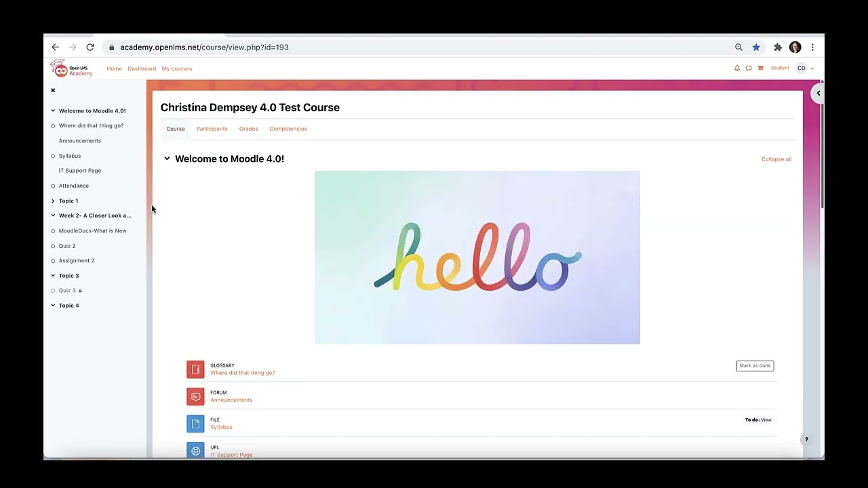The height and width of the screenshot is (488, 868).
Task: Go to Dashboard in top navigation
Action: click(142, 68)
